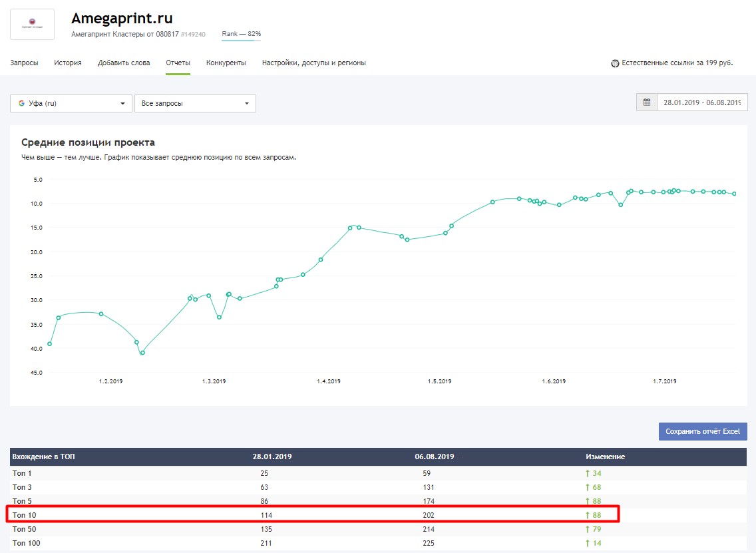
Task: Click the Google icon in region dropdown
Action: coord(21,103)
